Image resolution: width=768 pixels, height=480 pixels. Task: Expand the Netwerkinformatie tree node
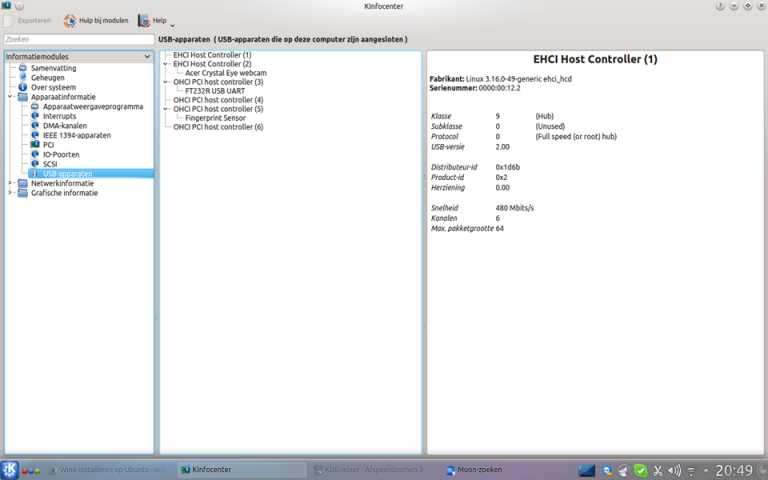point(10,183)
